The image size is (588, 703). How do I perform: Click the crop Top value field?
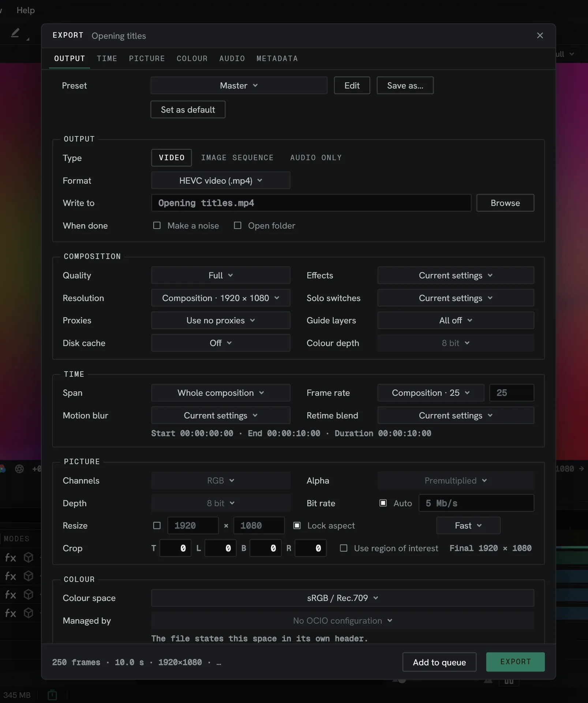coord(176,548)
